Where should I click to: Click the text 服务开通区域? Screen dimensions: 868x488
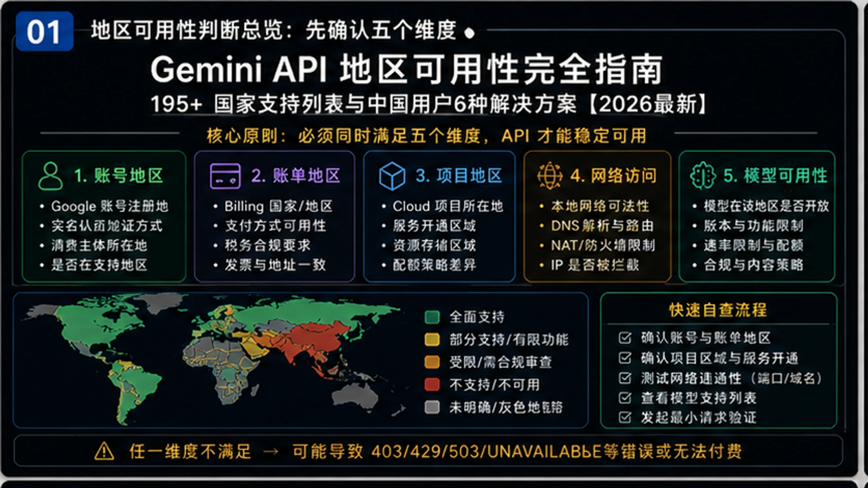(x=434, y=226)
